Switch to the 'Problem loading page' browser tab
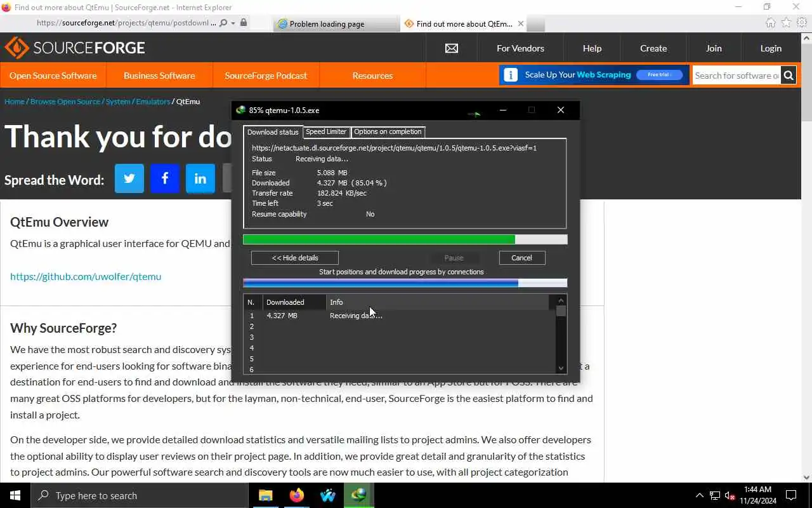Screen dimensions: 812x508 (337, 24)
